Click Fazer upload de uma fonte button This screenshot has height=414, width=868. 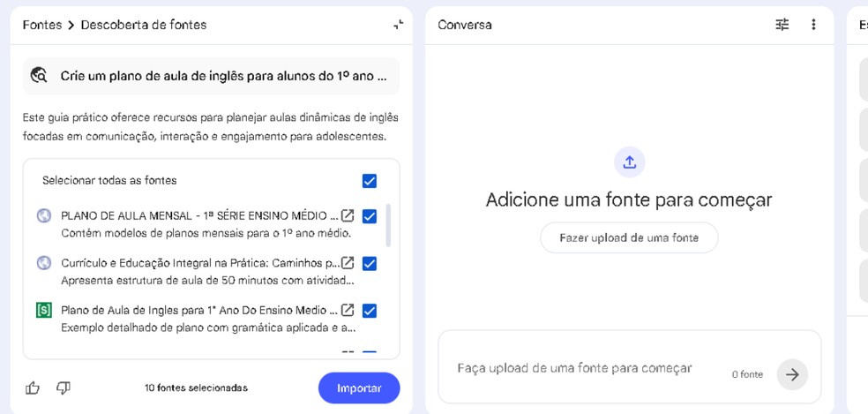(629, 237)
